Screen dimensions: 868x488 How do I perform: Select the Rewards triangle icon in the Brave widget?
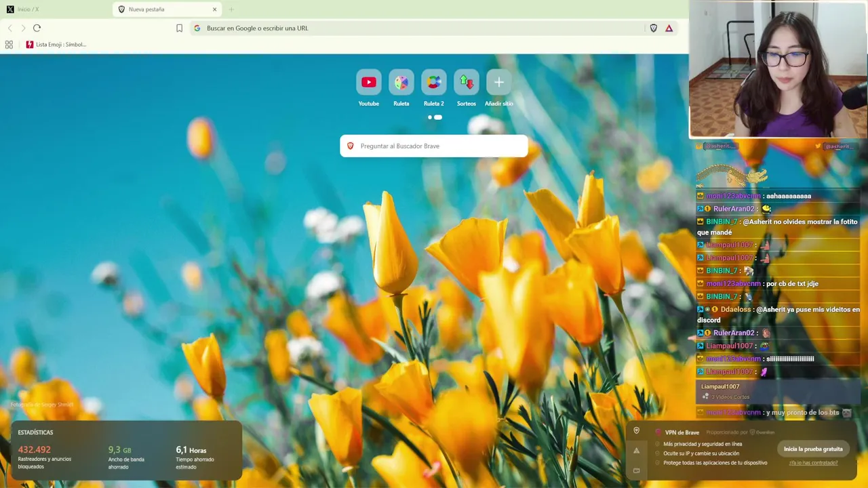636,451
